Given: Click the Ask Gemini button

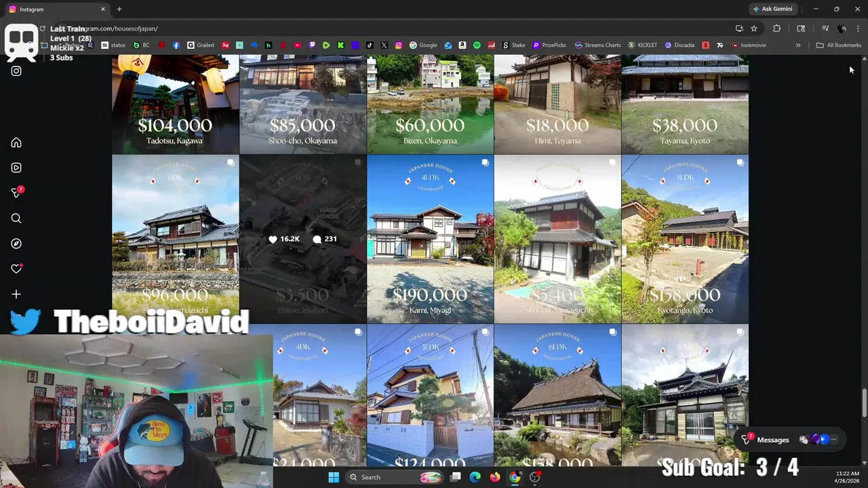Looking at the screenshot, I should (x=772, y=9).
